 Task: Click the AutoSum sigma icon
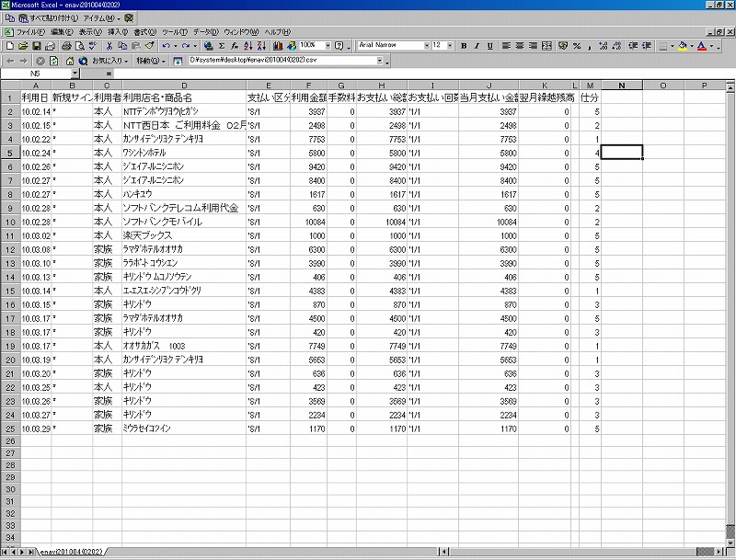[x=222, y=46]
